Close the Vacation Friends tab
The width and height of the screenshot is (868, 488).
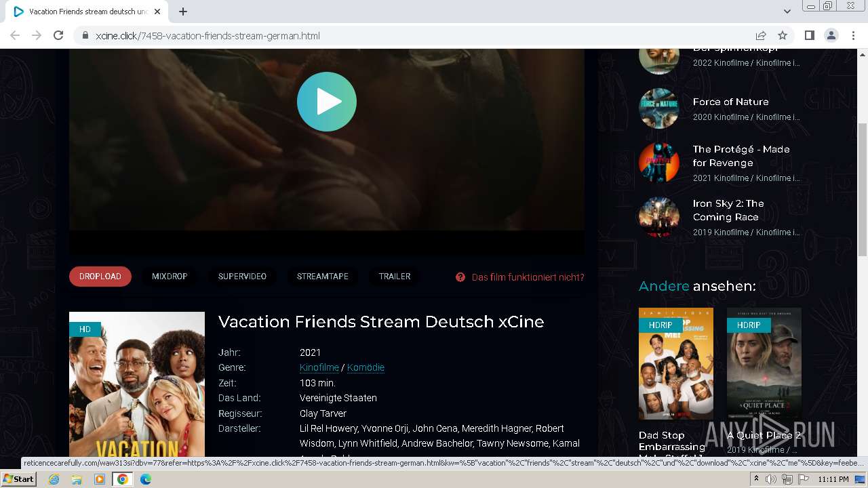click(x=158, y=12)
